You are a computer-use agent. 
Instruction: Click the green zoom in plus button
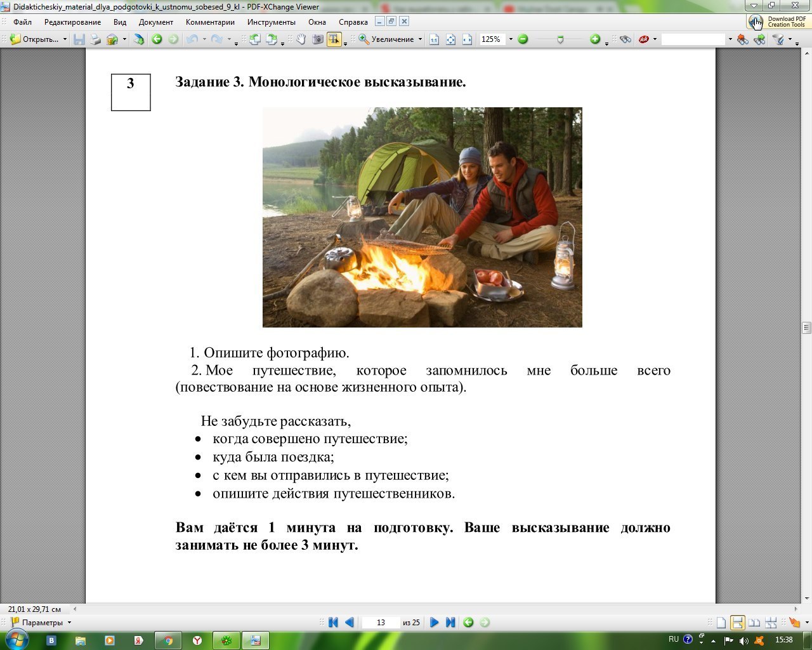[594, 39]
